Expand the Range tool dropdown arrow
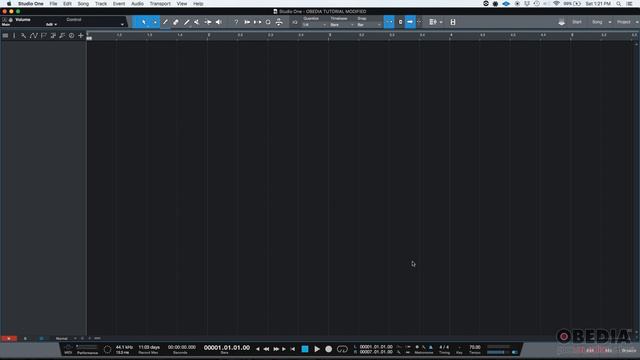Viewport: 640px width, 360px height. point(154,22)
